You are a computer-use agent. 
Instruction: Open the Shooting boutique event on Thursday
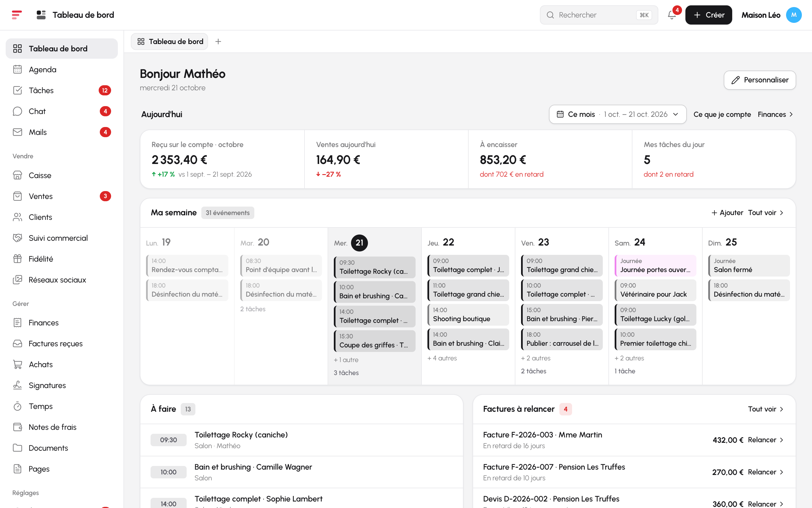pos(468,315)
